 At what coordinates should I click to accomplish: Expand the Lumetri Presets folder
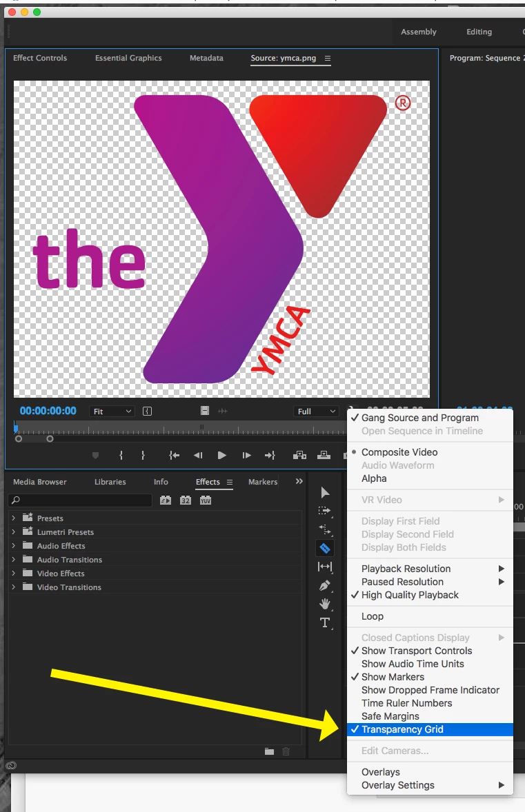click(x=14, y=532)
